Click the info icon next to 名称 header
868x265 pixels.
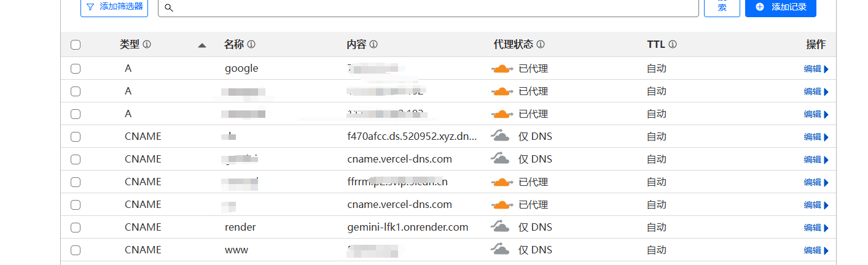coord(251,45)
